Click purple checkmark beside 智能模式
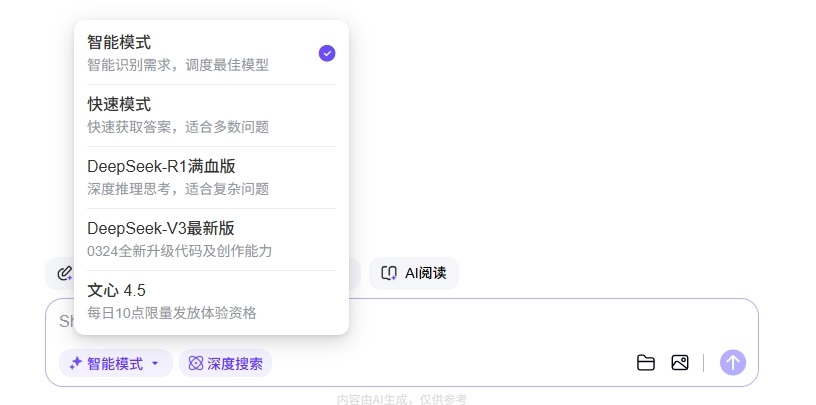 click(327, 53)
